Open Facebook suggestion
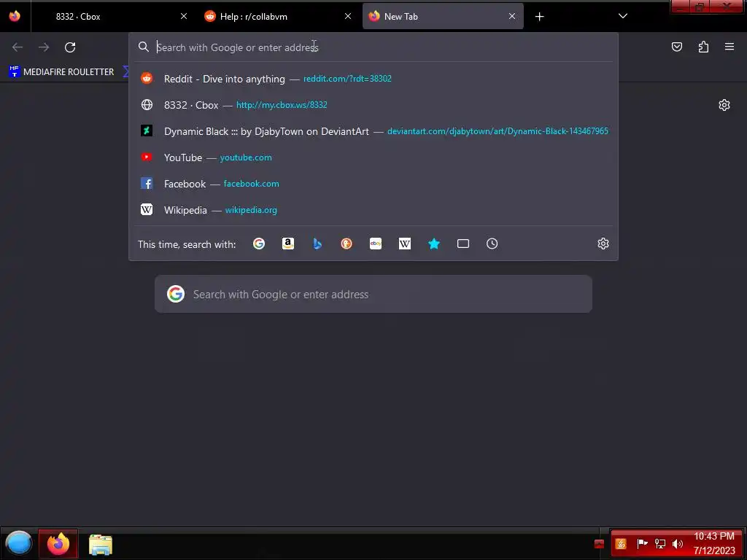The image size is (747, 560). tap(373, 183)
